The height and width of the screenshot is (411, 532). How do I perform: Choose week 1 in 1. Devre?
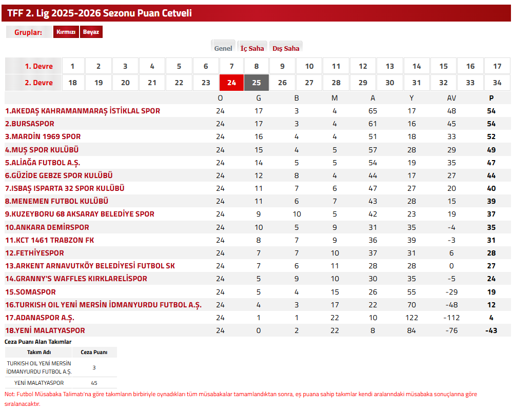click(73, 66)
